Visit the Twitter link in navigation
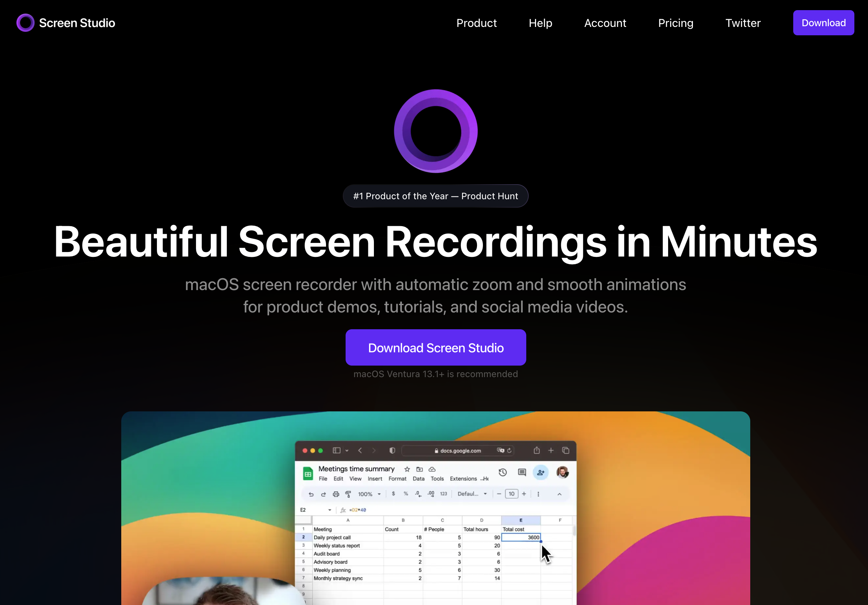The image size is (868, 605). pyautogui.click(x=743, y=23)
